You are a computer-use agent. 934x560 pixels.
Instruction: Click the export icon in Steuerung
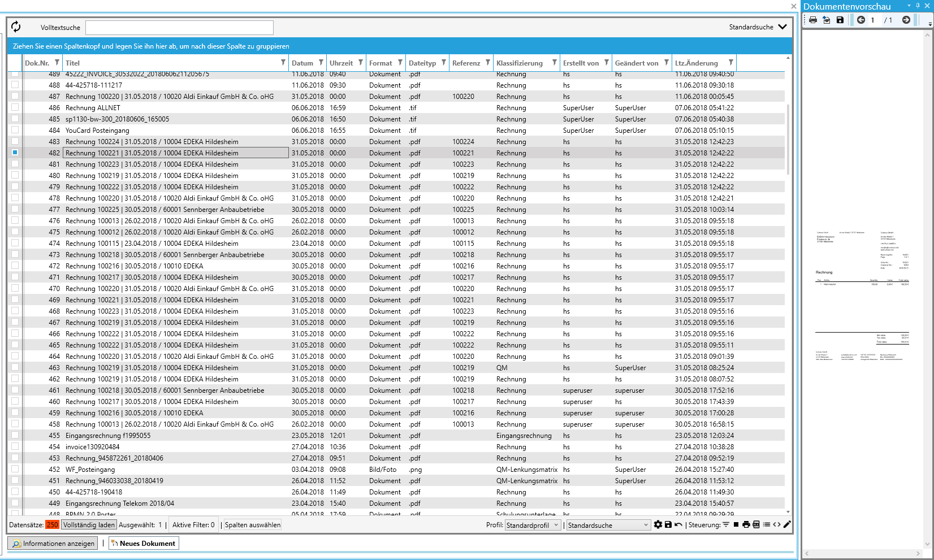[x=756, y=524]
